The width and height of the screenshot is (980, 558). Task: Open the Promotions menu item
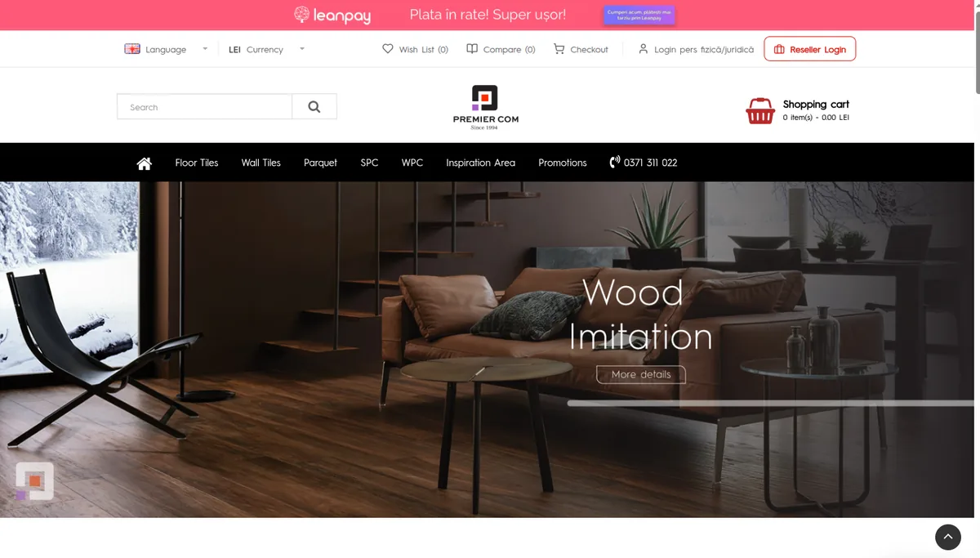pyautogui.click(x=563, y=163)
